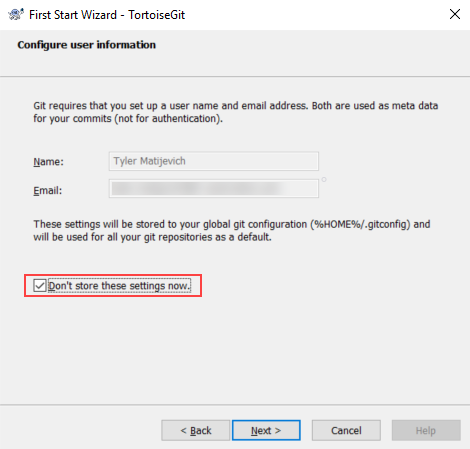Image resolution: width=470 pixels, height=449 pixels.
Task: Click the small circle beside the Email field
Action: tap(324, 180)
